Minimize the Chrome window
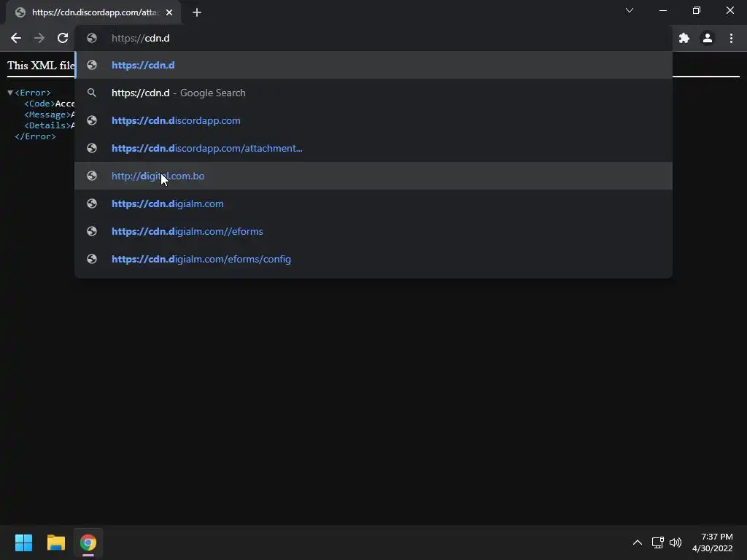The width and height of the screenshot is (747, 560). [x=663, y=10]
